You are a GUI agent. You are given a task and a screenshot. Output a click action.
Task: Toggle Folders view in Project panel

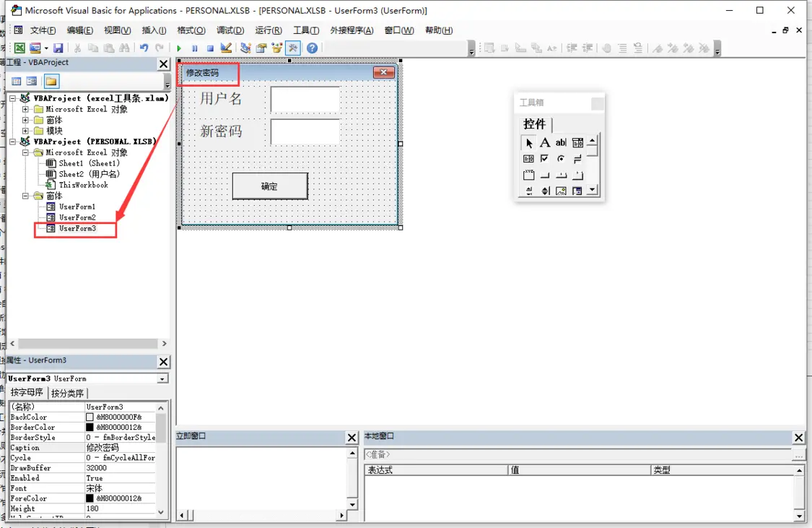pos(51,82)
